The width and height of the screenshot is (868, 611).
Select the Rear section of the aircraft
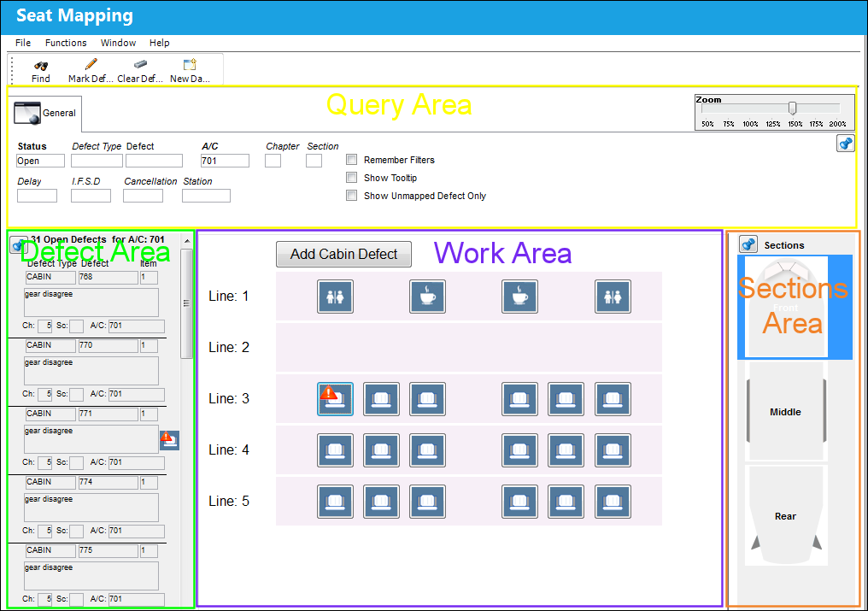click(x=785, y=516)
